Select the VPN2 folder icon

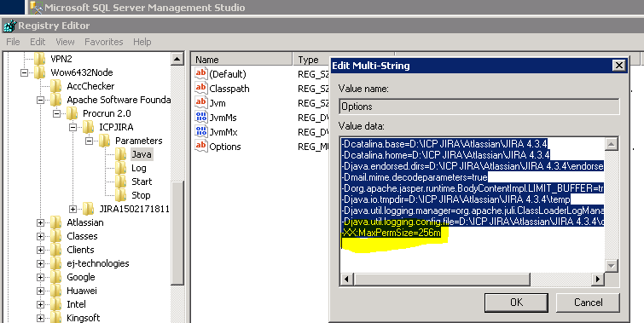pyautogui.click(x=40, y=59)
